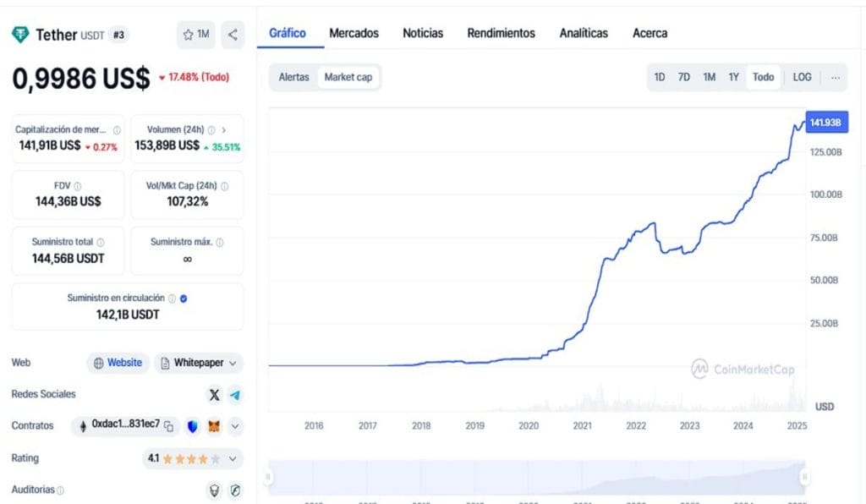Screen dimensions: 866x504
Task: Switch to the Rendimientos tab
Action: pyautogui.click(x=501, y=33)
